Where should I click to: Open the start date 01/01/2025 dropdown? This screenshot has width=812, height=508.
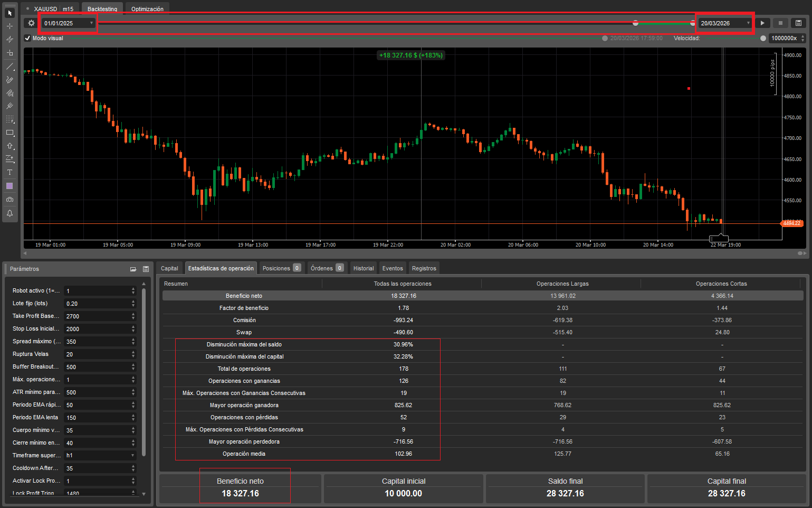pyautogui.click(x=91, y=23)
